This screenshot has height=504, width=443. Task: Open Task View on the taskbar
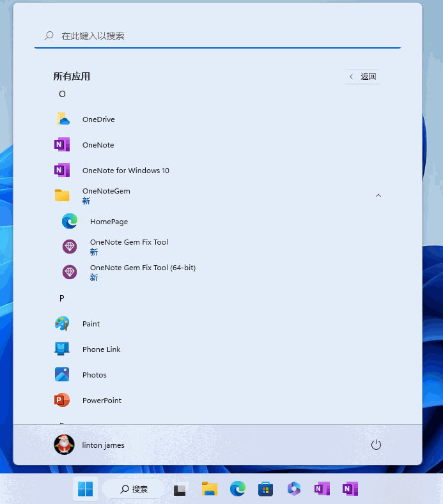pos(180,489)
